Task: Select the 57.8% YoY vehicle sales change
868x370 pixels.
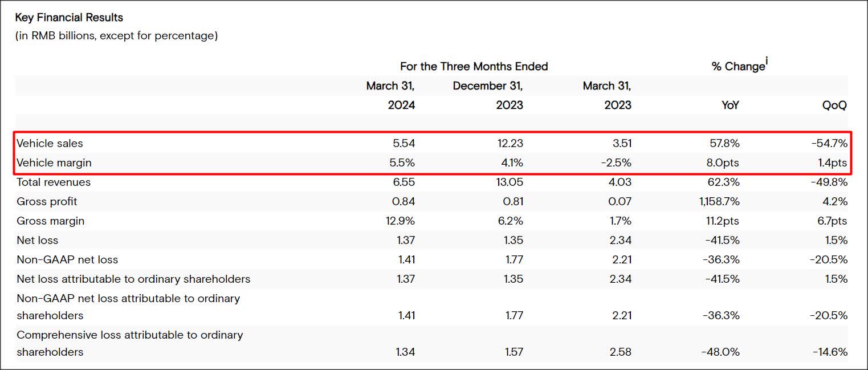Action: 724,143
